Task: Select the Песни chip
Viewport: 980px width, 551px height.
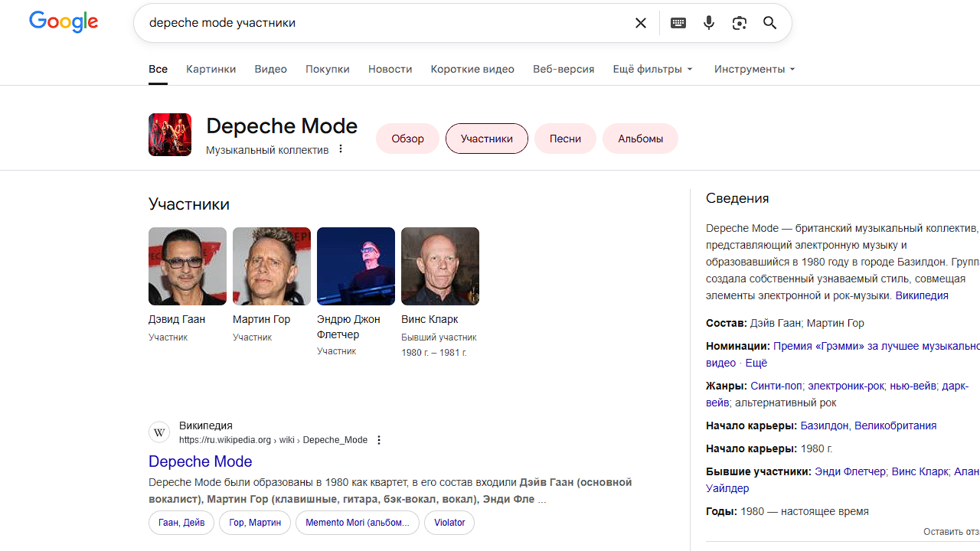Action: 565,139
